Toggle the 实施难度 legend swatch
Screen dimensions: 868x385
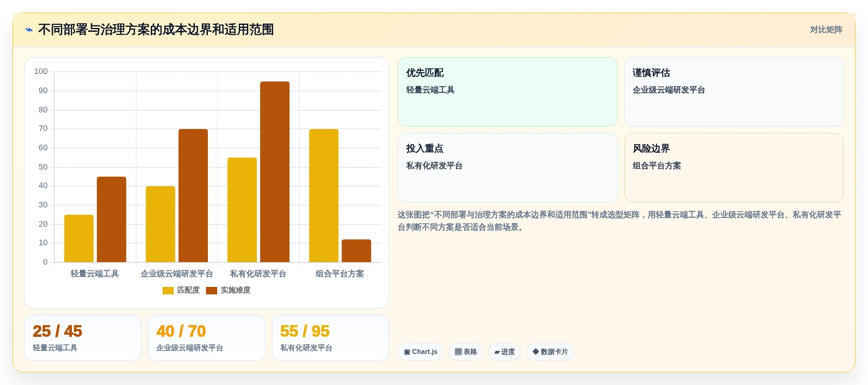point(212,291)
